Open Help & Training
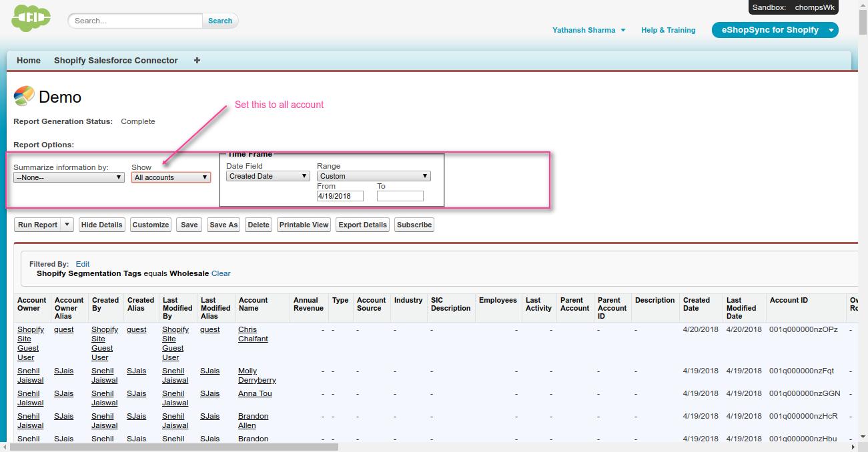 [x=668, y=30]
